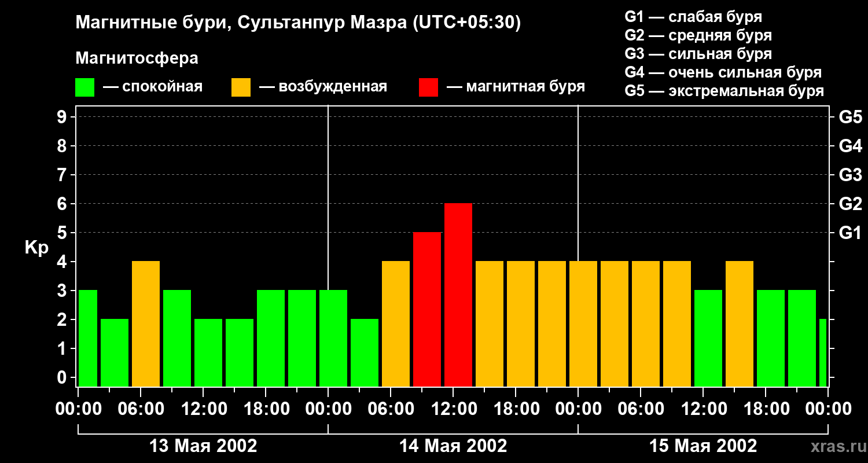Select the tallest red bar reaching Kp 6
Viewport: 868px width, 463px height.
pos(458,295)
